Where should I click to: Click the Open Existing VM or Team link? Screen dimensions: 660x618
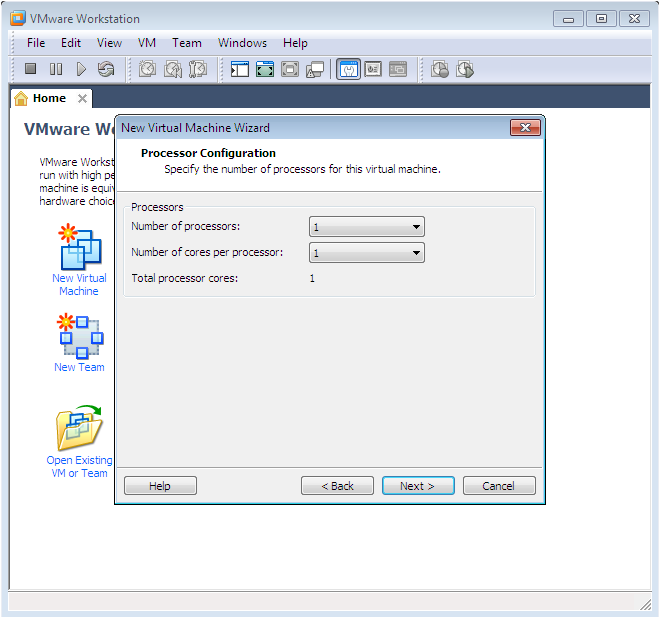(79, 466)
